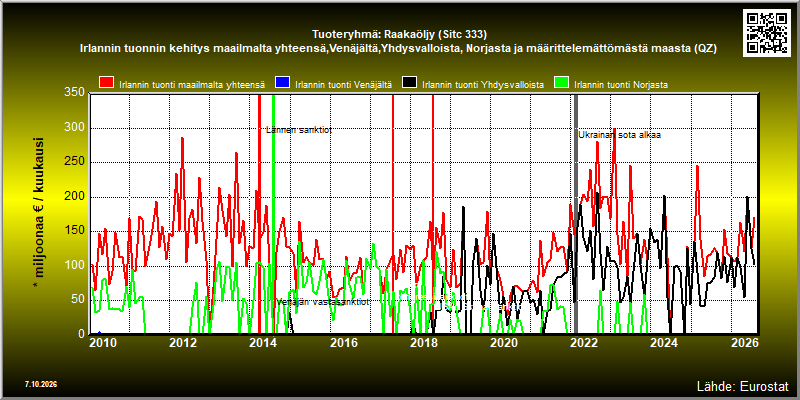Click x-axis year label 2014
The height and width of the screenshot is (400, 800).
click(x=264, y=342)
